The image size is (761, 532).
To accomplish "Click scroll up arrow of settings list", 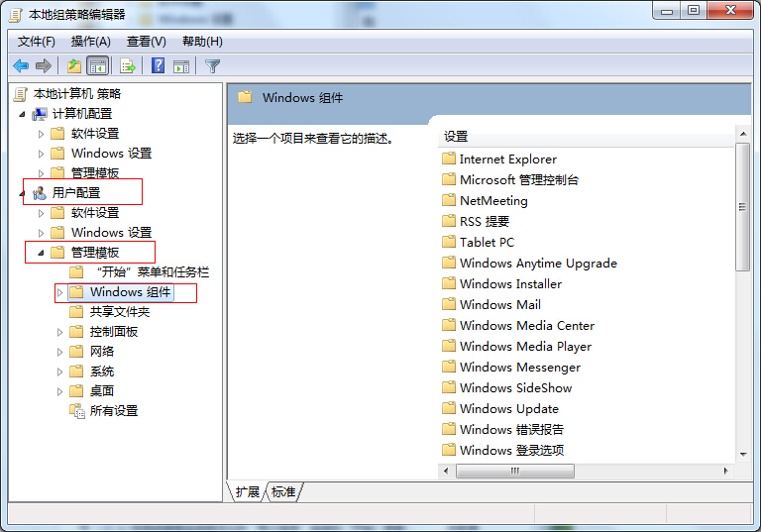I will [x=743, y=134].
